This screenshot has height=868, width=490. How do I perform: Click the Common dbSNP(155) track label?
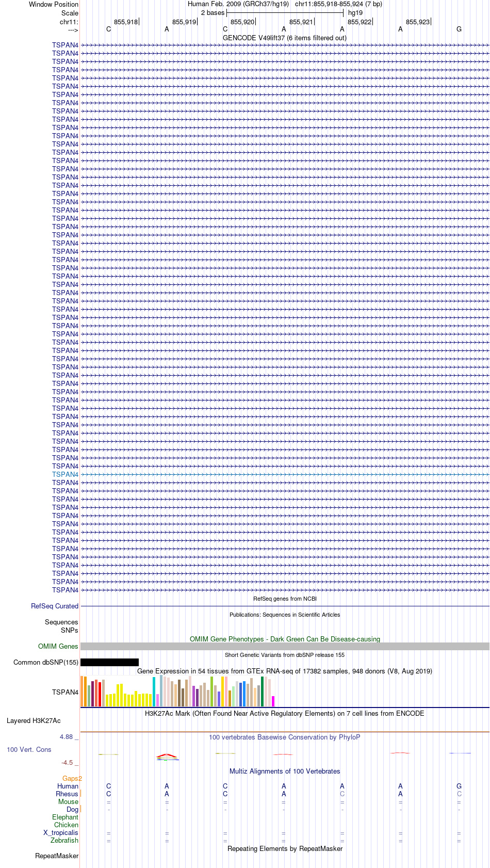pos(46,662)
